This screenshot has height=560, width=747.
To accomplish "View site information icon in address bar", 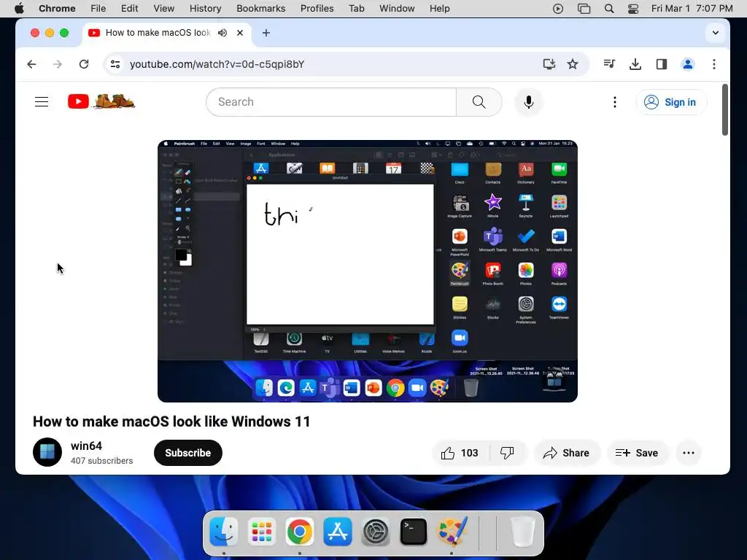I will 115,64.
